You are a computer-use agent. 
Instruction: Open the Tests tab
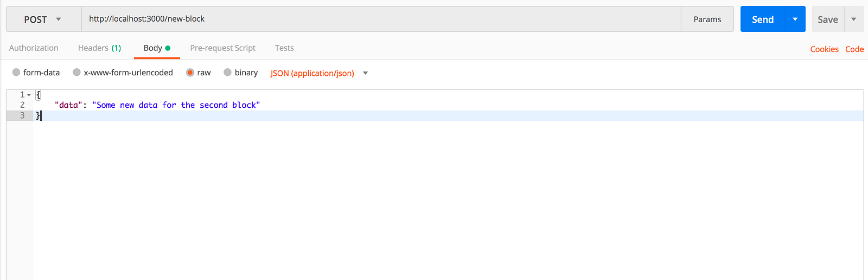[x=284, y=48]
